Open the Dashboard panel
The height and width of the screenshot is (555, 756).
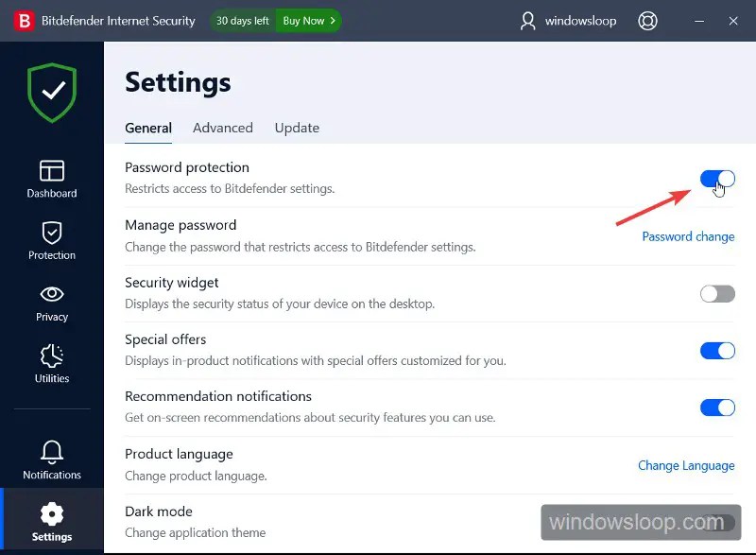51,179
